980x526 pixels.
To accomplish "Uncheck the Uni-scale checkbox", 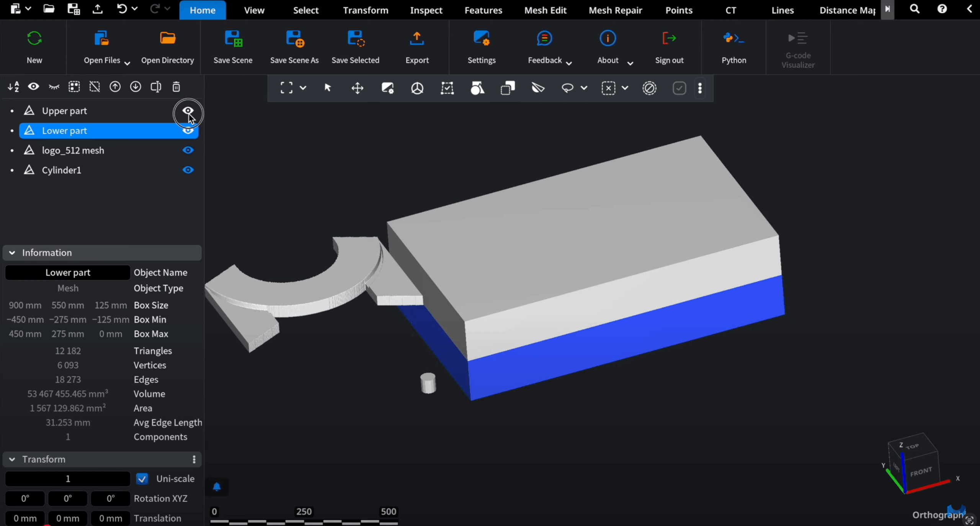I will [142, 479].
